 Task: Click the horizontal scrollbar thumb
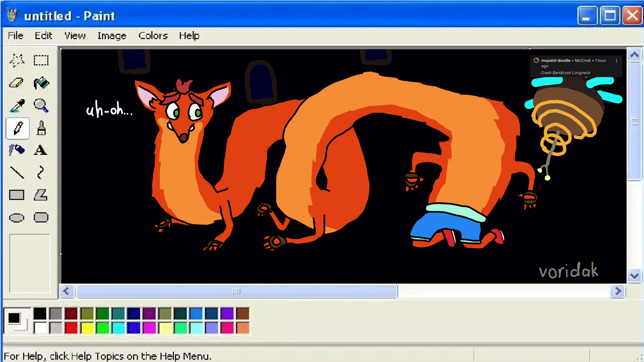(236, 291)
